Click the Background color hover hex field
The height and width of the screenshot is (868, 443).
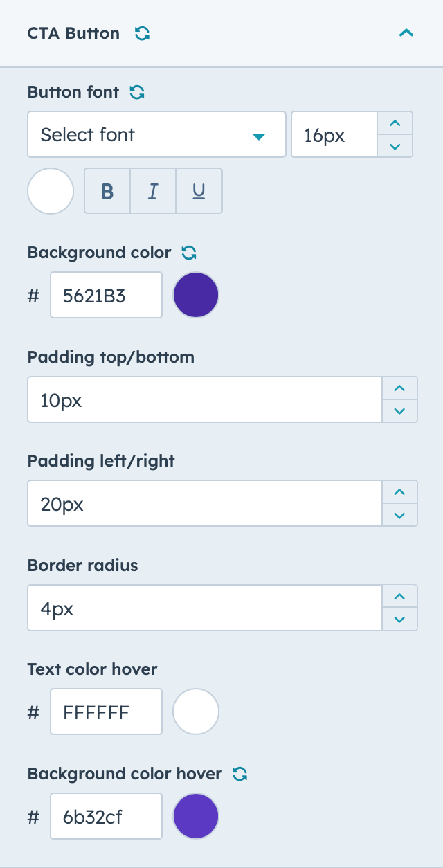pyautogui.click(x=106, y=816)
